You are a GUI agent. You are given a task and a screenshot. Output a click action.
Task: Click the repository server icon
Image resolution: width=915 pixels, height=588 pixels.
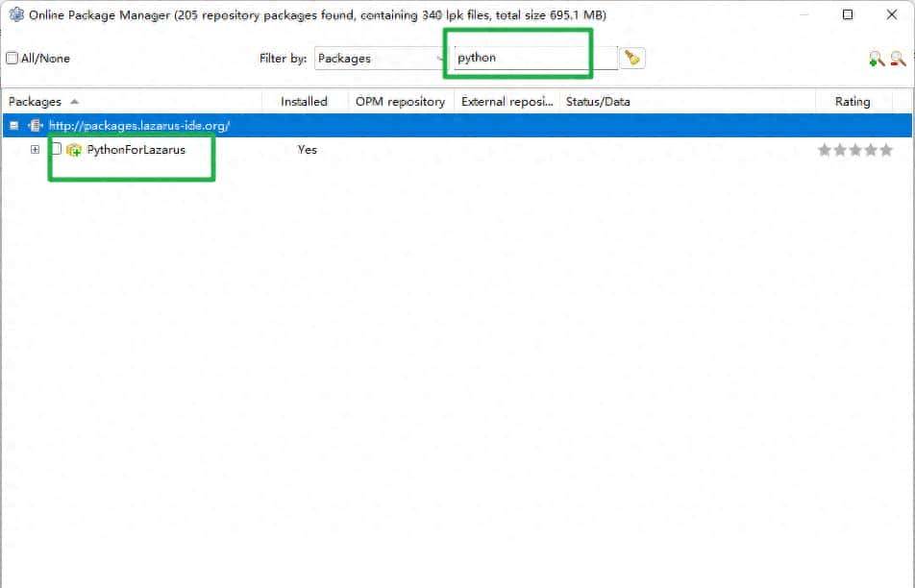tap(36, 126)
